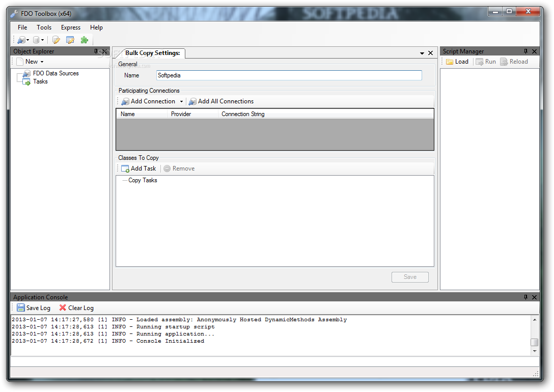The image size is (554, 392).
Task: Click the Remove button label
Action: pyautogui.click(x=183, y=169)
